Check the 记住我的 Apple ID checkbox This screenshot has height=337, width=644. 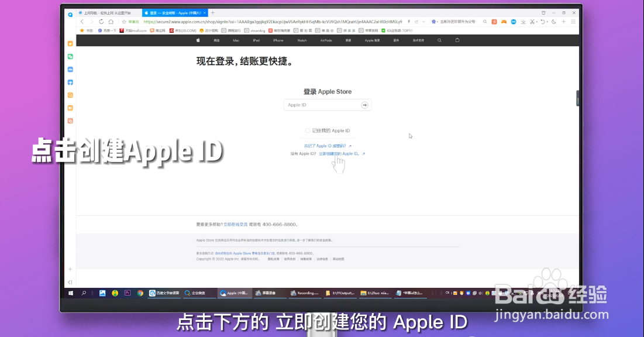(x=306, y=130)
